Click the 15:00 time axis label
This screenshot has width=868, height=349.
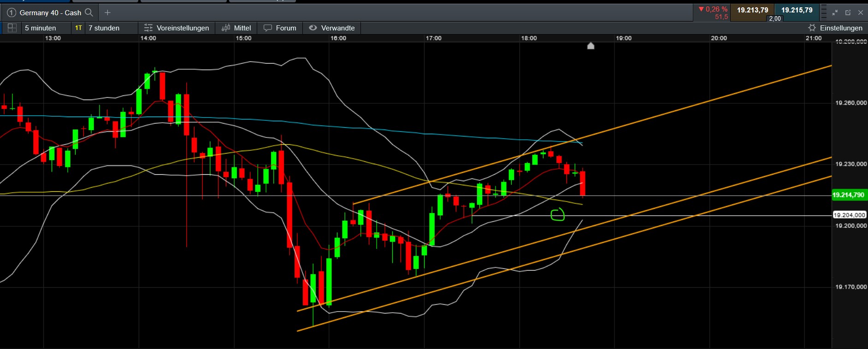pos(243,38)
